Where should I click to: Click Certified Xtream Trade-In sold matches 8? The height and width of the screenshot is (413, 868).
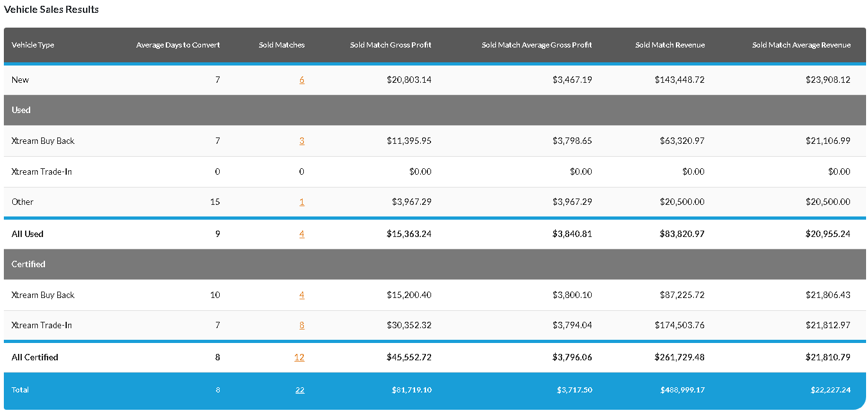[x=301, y=325]
